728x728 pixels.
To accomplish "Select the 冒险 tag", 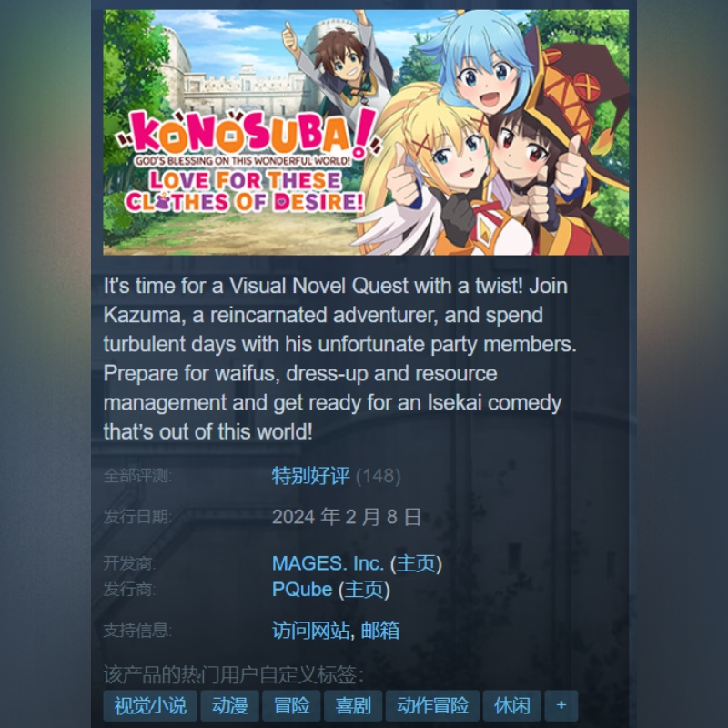I will tap(291, 706).
